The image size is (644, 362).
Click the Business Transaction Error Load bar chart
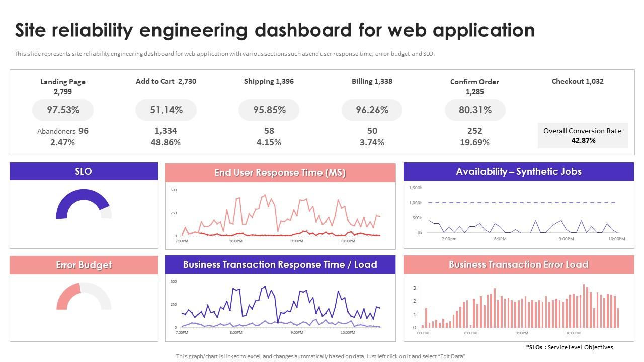518,307
